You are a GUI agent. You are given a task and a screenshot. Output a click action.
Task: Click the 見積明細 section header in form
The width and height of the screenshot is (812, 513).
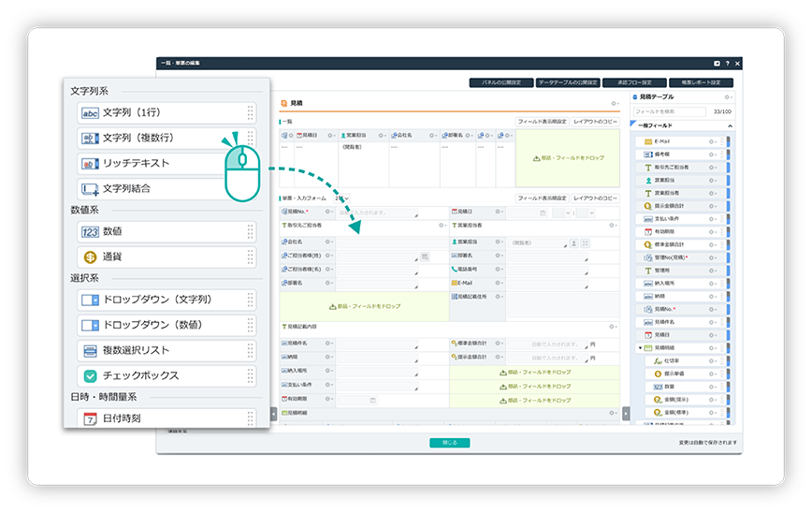[450, 414]
